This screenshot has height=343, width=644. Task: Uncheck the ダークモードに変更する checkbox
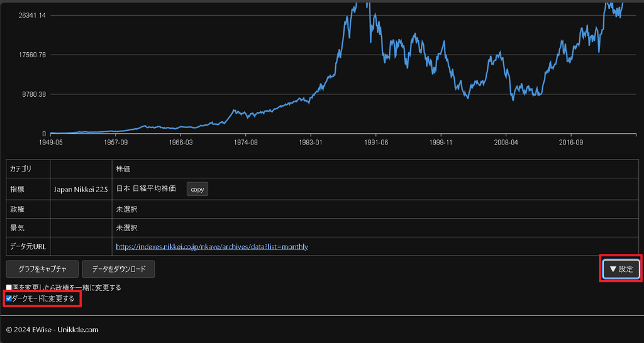click(9, 298)
